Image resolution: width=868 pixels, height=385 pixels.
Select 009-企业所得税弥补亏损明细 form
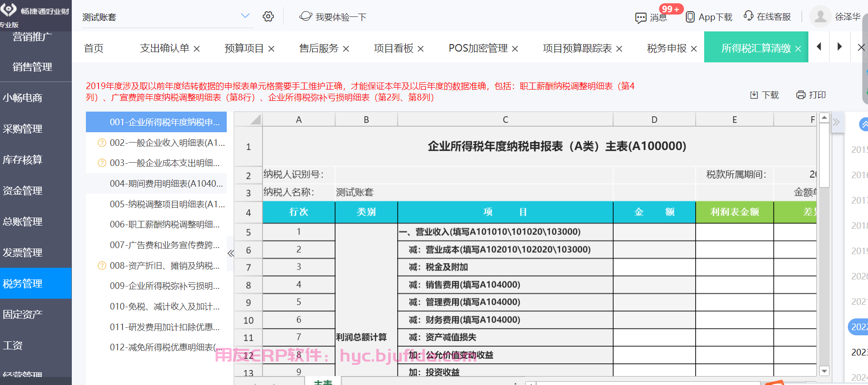(156, 286)
